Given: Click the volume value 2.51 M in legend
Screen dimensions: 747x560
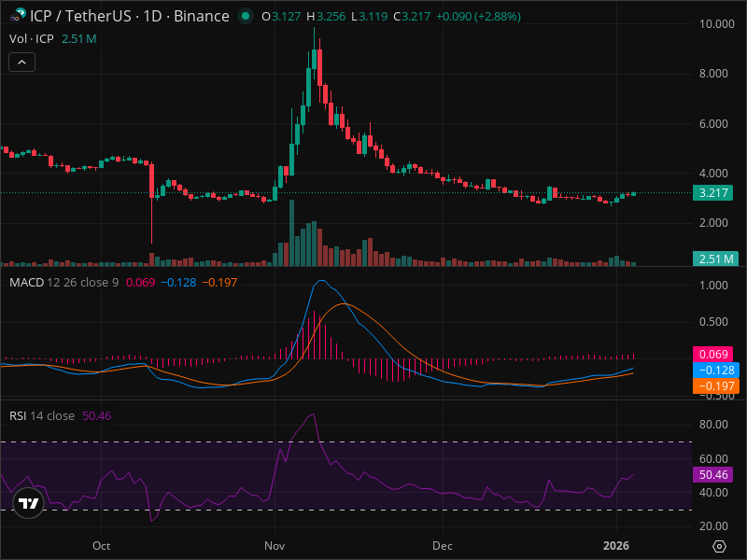Looking at the screenshot, I should (x=79, y=38).
